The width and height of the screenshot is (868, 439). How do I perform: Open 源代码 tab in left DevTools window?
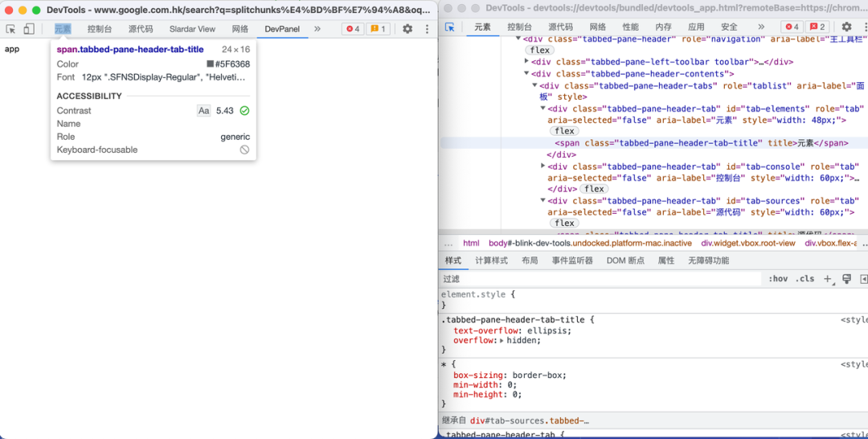(x=141, y=29)
